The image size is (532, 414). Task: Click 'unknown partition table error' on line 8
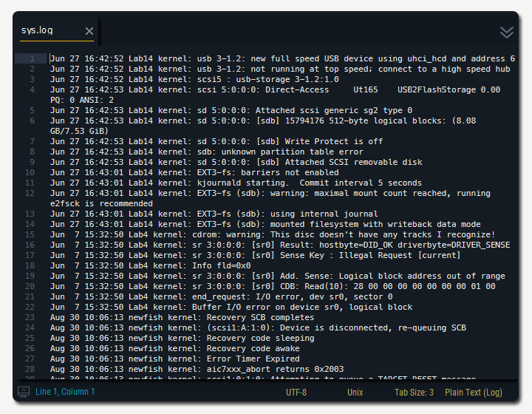click(x=292, y=152)
